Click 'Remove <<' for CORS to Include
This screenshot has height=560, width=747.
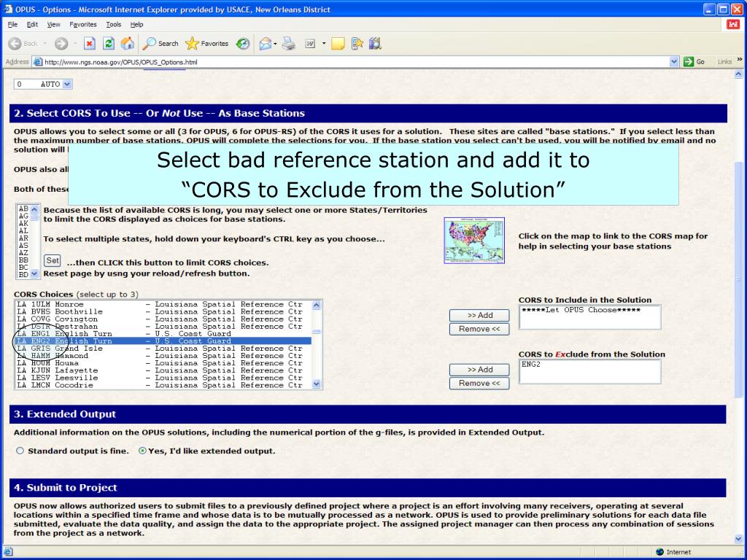(479, 329)
